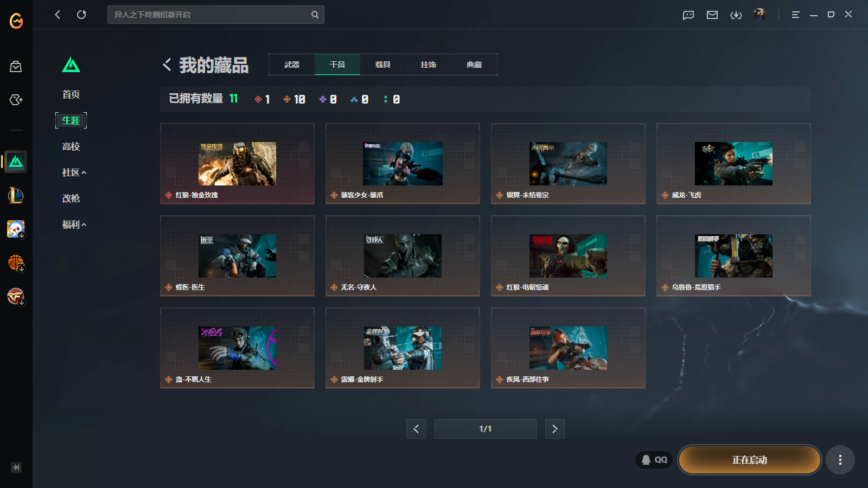
Task: Select the skull mascot game icon
Action: [16, 229]
